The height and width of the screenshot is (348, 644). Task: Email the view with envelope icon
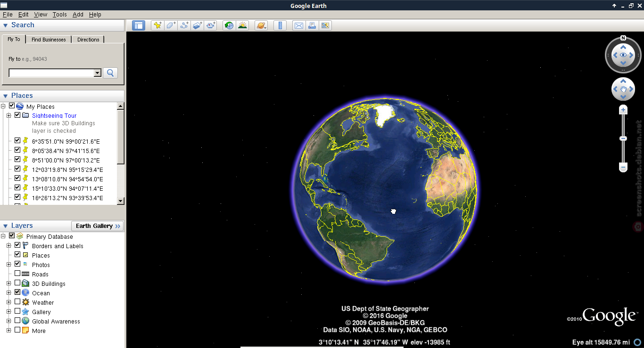coord(299,25)
